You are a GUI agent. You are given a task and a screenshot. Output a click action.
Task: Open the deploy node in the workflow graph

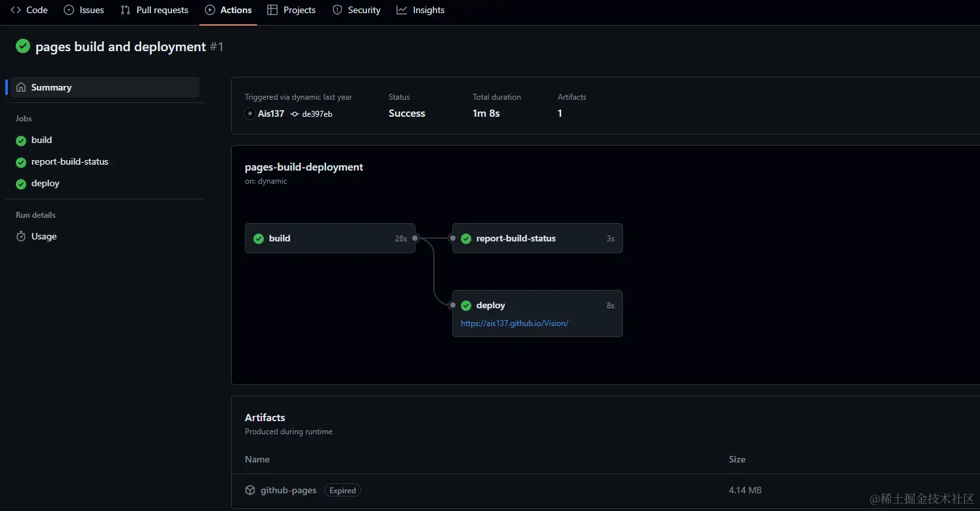pyautogui.click(x=538, y=314)
